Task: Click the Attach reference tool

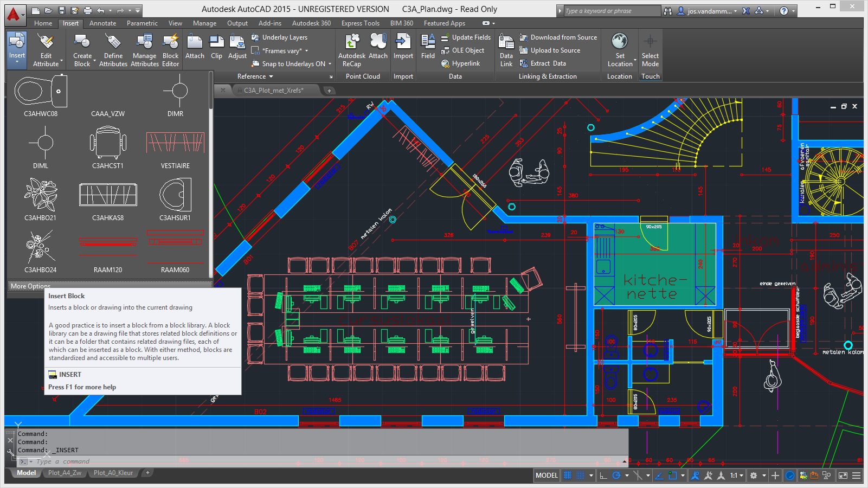Action: coord(195,47)
